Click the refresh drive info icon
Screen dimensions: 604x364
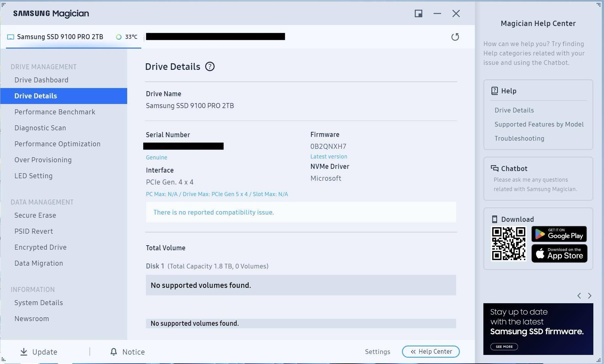coord(455,37)
